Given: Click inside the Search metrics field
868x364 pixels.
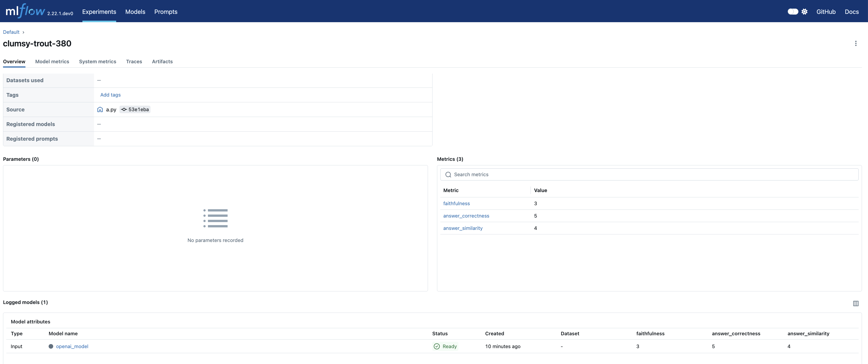Looking at the screenshot, I should pos(505,175).
